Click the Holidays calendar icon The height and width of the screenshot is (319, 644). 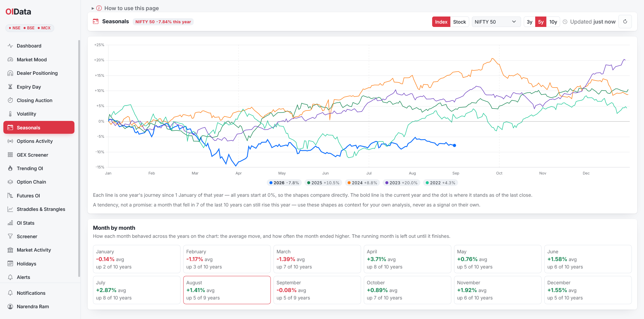(10, 264)
